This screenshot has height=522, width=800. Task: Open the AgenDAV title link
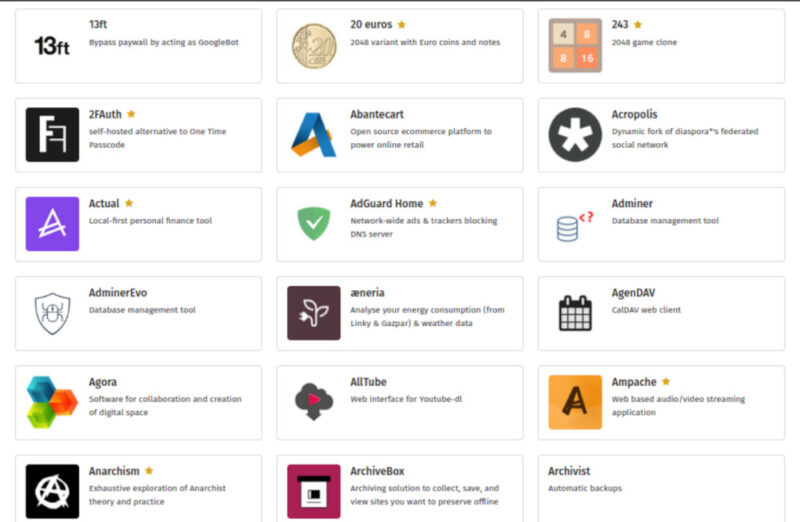click(x=633, y=293)
